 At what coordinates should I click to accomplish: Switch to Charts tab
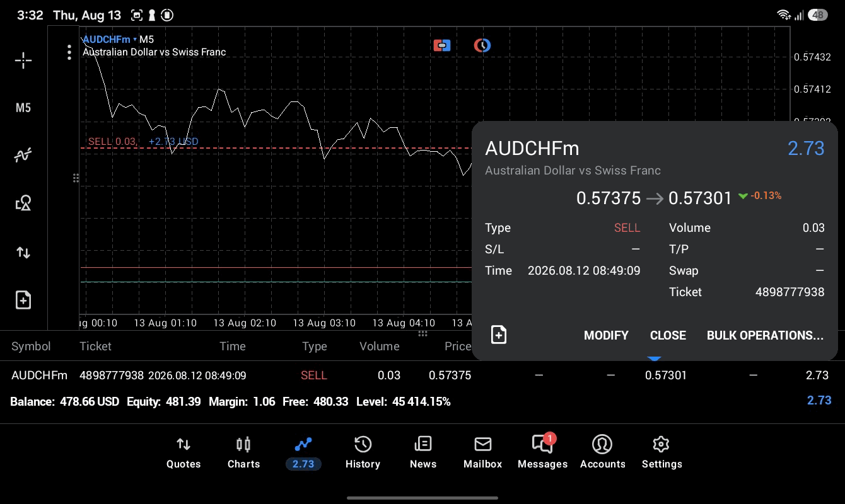click(243, 453)
